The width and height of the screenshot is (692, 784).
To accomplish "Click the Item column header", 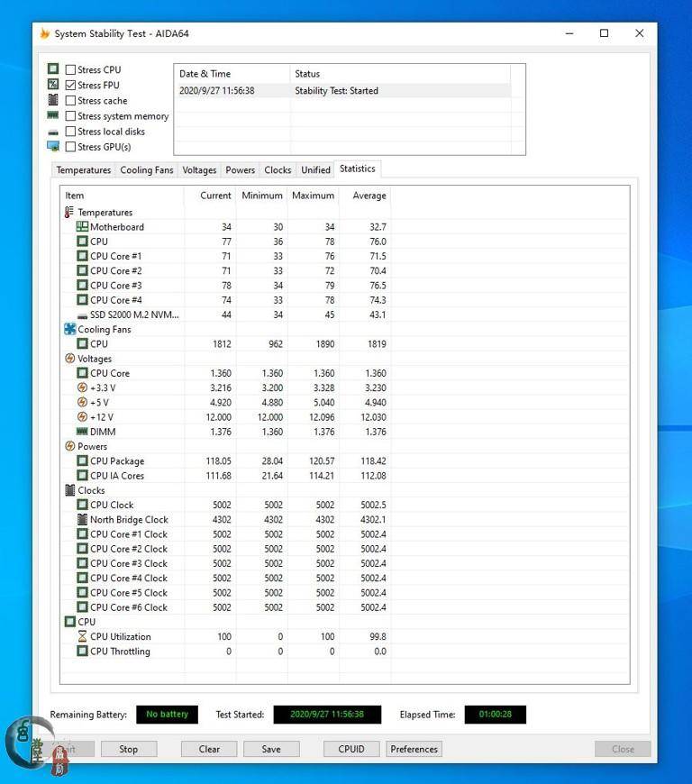I will (122, 196).
